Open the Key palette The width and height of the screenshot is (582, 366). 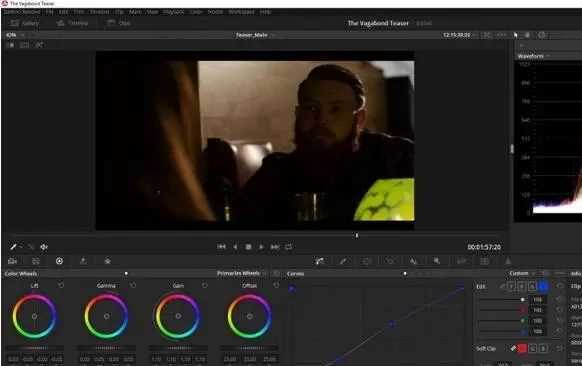(x=461, y=261)
